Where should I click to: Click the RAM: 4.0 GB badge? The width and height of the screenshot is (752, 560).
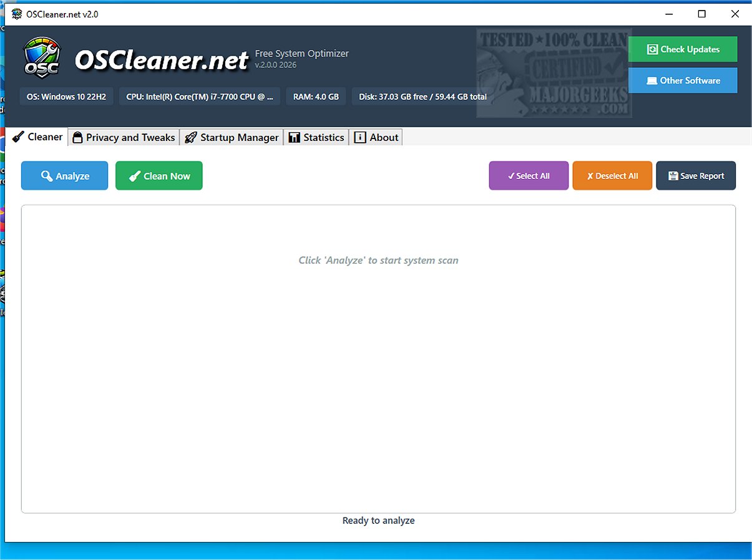[316, 97]
